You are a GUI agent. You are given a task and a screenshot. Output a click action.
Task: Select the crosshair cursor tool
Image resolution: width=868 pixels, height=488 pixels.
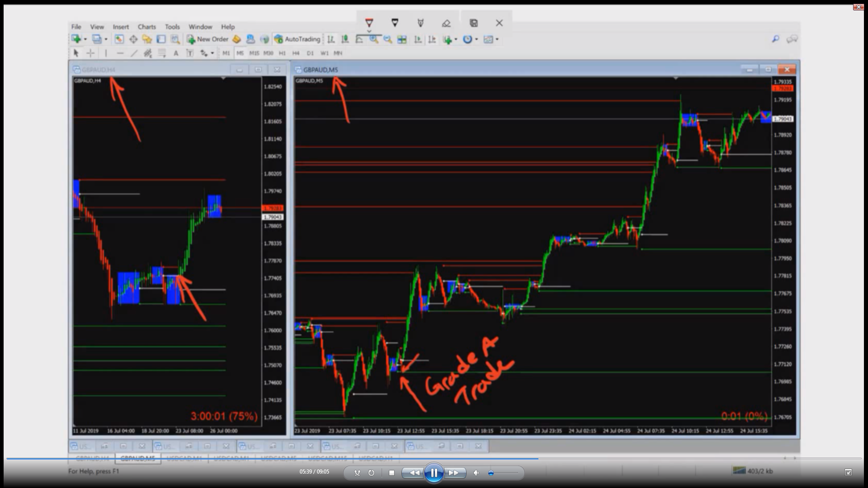(90, 53)
